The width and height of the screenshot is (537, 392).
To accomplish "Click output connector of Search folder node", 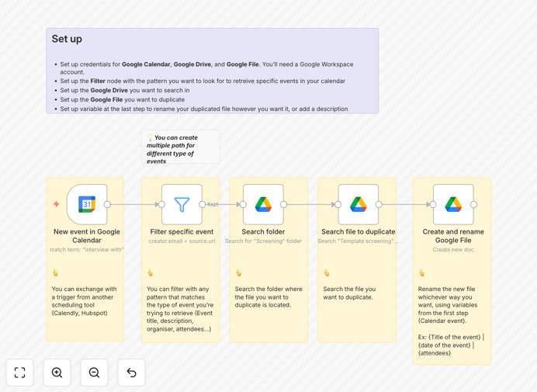I will (283, 205).
